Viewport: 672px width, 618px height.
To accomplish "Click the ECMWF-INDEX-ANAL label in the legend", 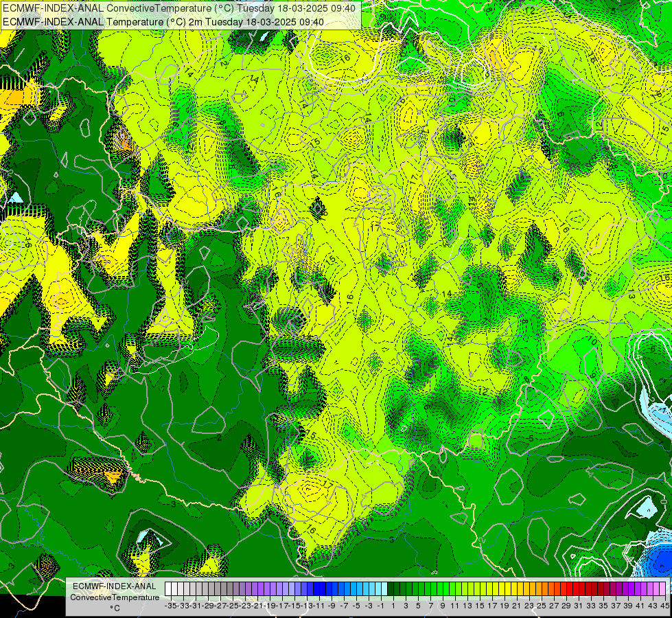I will click(x=115, y=586).
